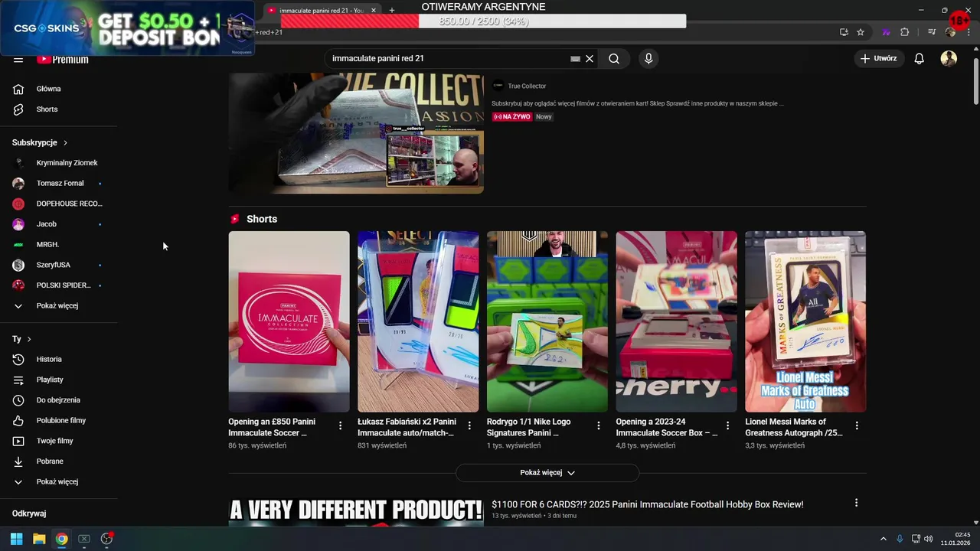Open the taskbar volume control
This screenshot has width=980, height=551.
pyautogui.click(x=928, y=539)
